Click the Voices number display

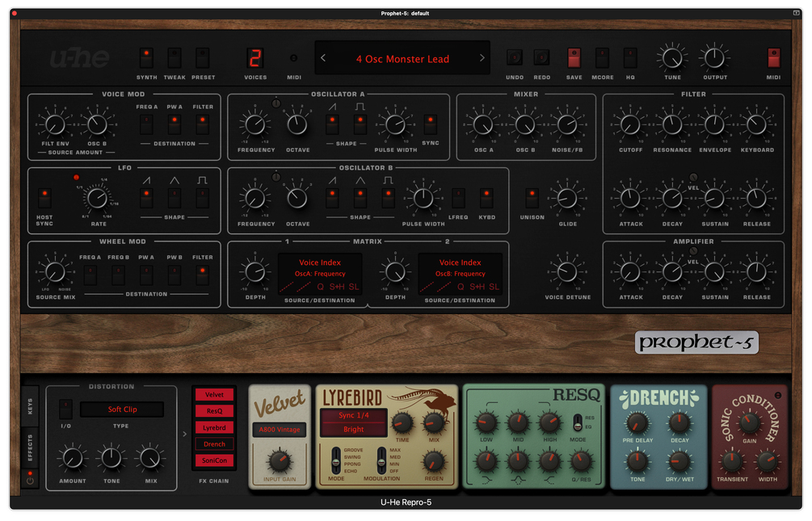point(255,58)
